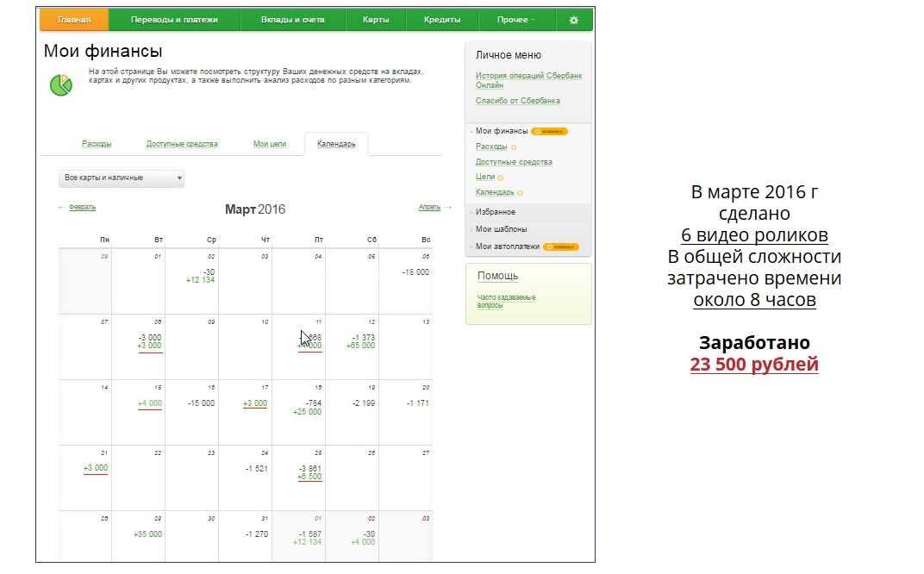Expand Мои финансы section in sidebar
The width and height of the screenshot is (924, 574).
point(502,131)
